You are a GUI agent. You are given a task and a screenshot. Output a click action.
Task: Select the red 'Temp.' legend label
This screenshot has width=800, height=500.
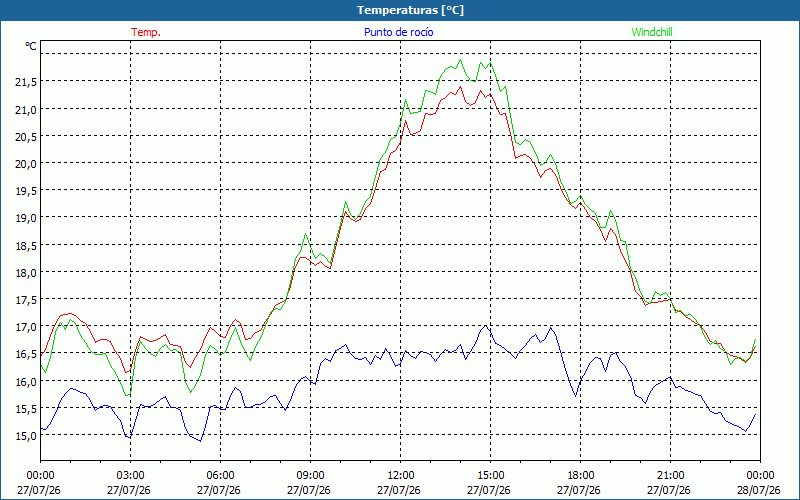(146, 32)
